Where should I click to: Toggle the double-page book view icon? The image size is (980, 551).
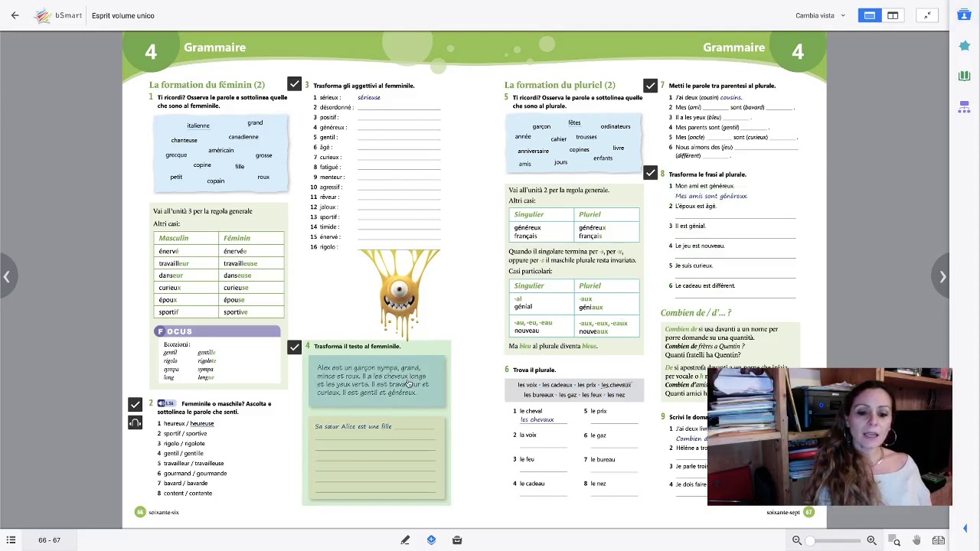(938, 540)
